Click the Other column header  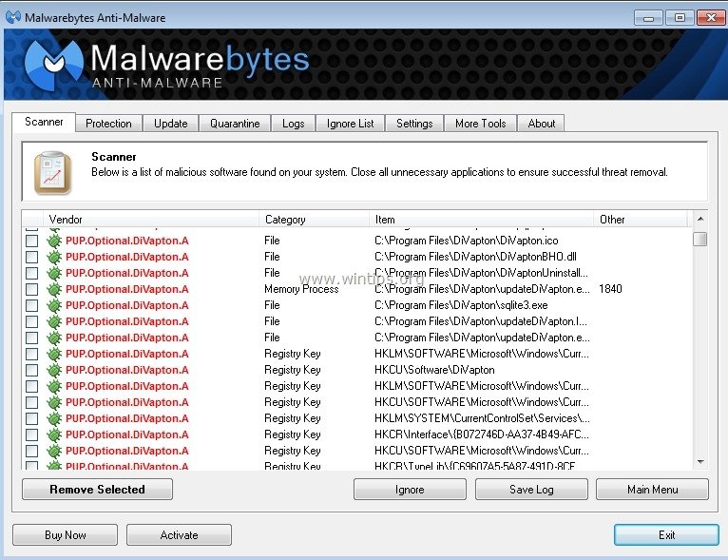click(x=641, y=220)
